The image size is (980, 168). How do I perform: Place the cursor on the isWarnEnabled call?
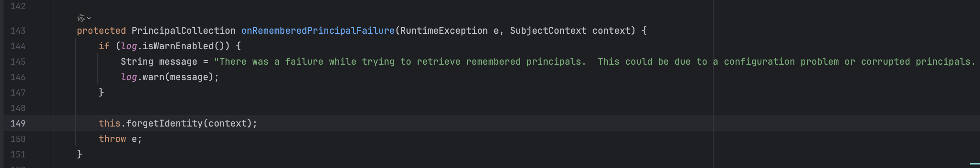pos(178,46)
